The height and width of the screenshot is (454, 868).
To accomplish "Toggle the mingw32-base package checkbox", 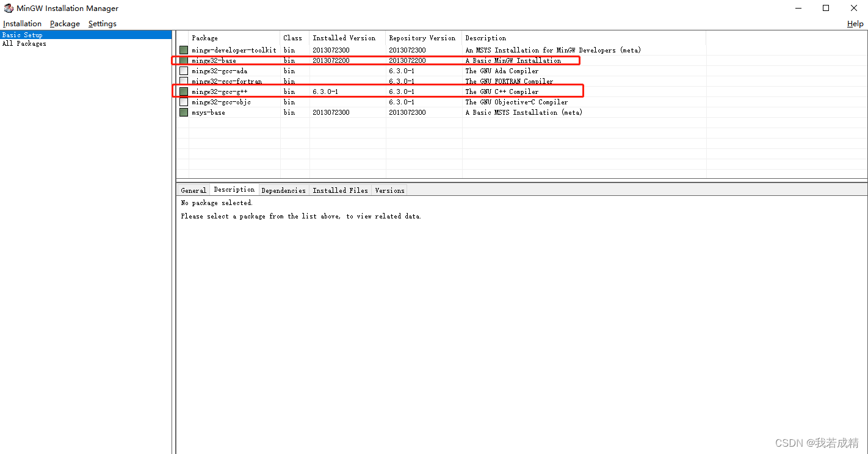I will coord(184,60).
